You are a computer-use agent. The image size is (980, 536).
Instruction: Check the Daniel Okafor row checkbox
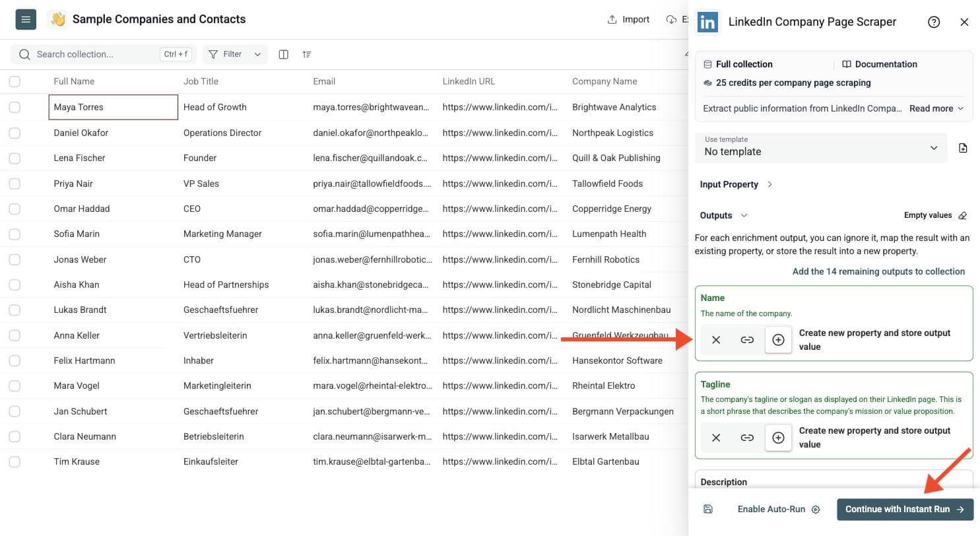point(15,133)
